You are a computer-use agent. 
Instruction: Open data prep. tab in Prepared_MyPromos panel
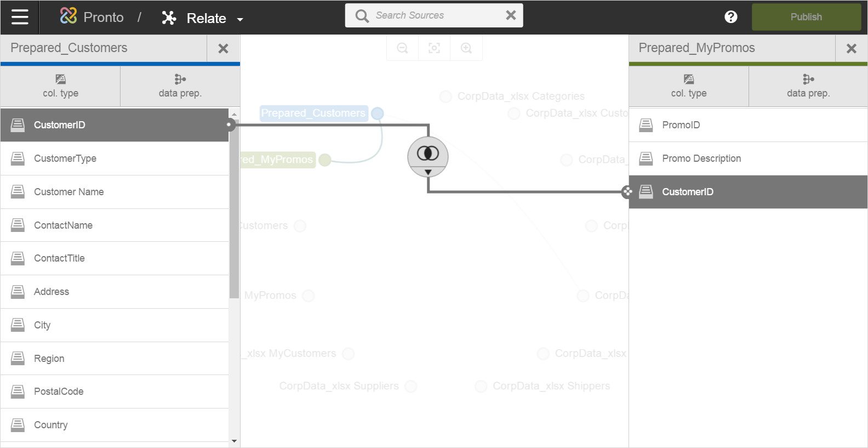click(808, 86)
